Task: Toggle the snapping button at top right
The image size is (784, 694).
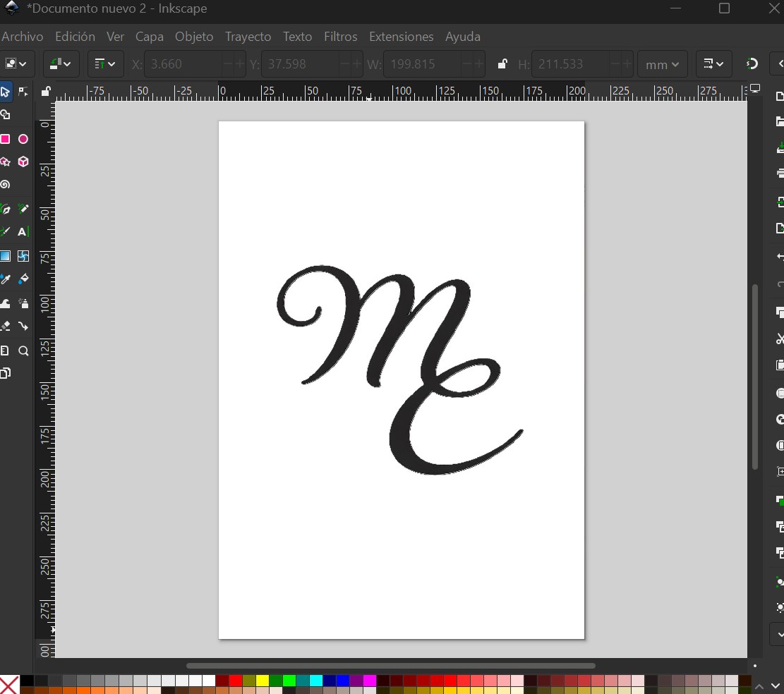Action: pos(752,64)
